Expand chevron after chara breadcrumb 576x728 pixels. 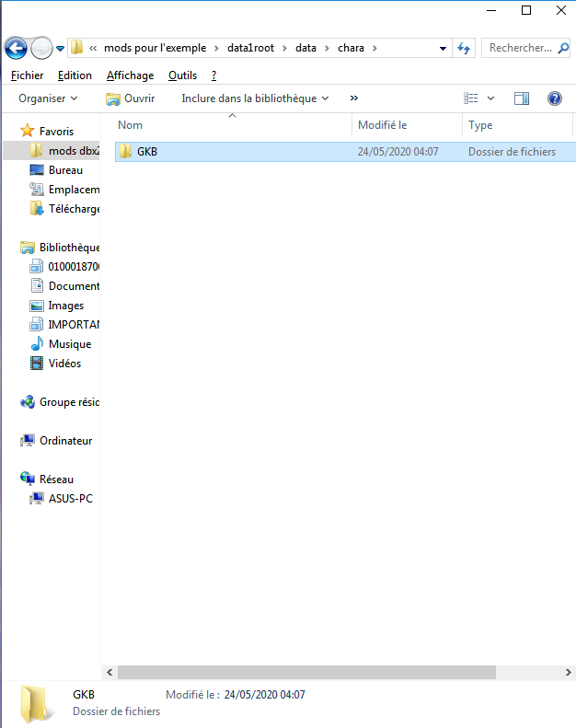[x=374, y=48]
